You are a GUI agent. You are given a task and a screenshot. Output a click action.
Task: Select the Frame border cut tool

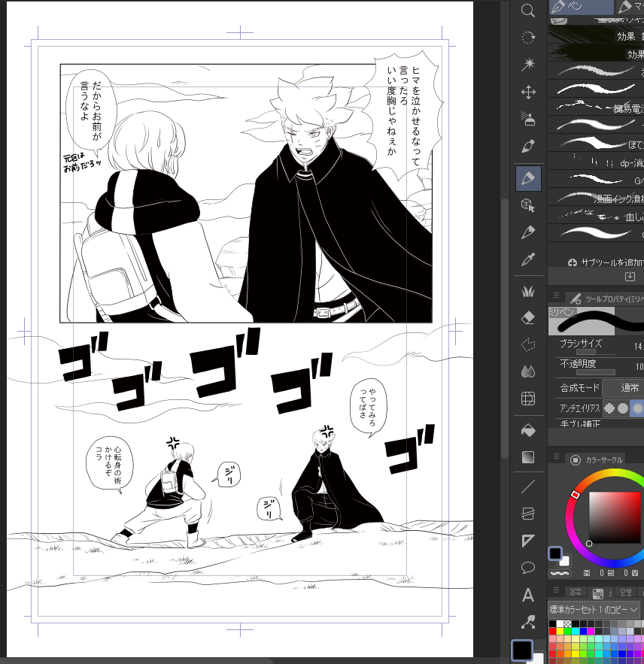pos(528,514)
